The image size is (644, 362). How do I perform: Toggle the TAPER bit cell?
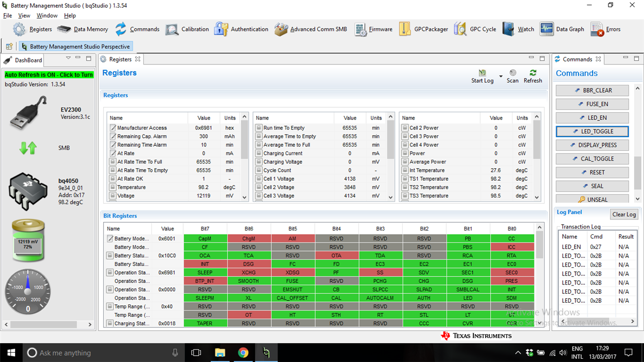(205, 323)
